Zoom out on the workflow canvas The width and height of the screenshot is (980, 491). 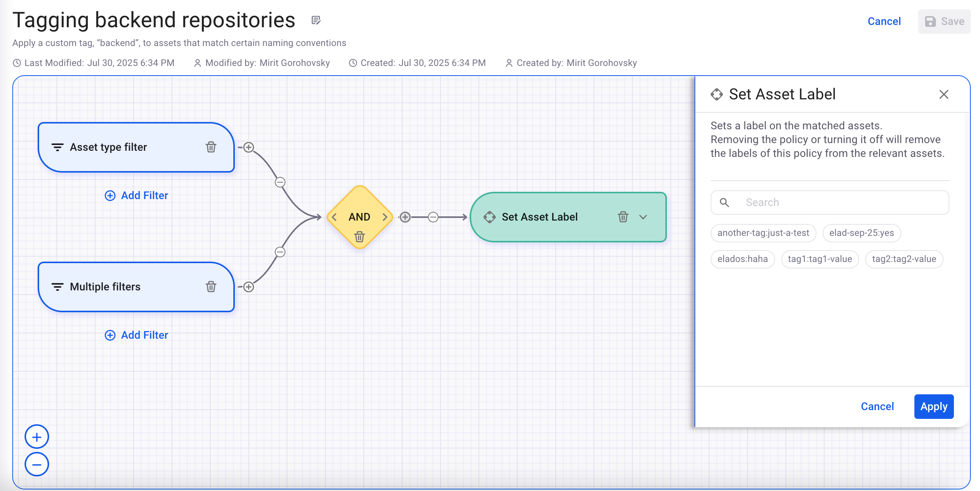click(x=36, y=465)
